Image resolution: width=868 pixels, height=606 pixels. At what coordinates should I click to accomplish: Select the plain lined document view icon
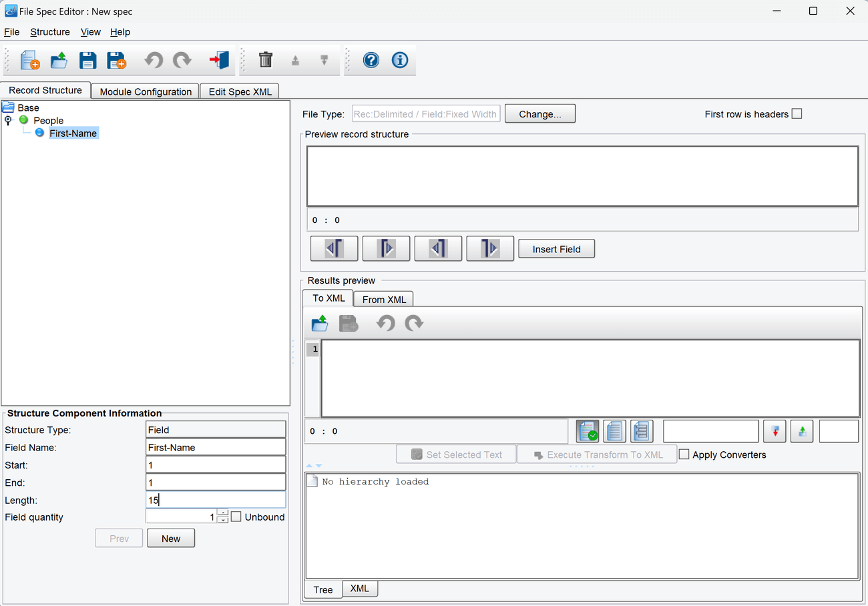(614, 431)
